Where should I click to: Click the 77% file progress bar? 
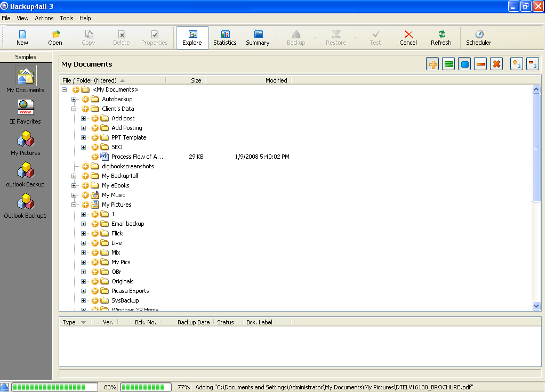pos(146,387)
